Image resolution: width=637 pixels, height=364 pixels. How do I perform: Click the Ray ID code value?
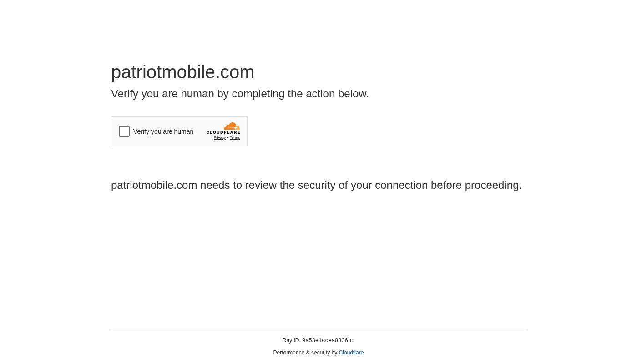coord(328,341)
